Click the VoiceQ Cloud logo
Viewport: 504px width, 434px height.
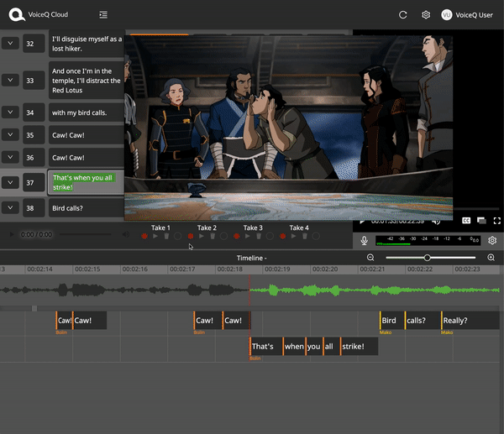17,14
